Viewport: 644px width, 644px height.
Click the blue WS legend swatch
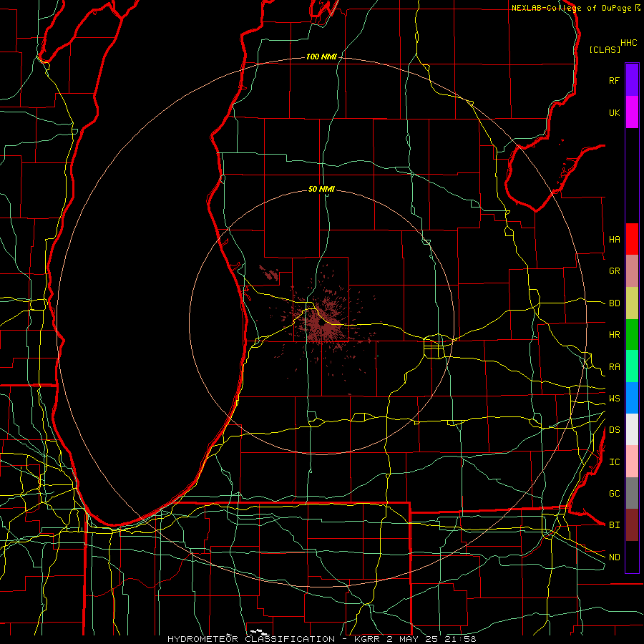click(x=632, y=398)
